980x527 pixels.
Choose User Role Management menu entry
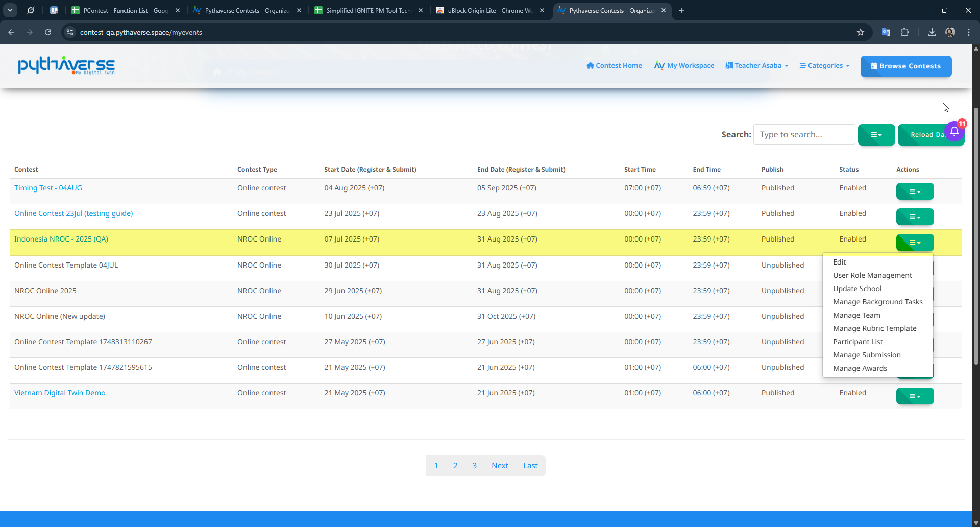tap(872, 275)
